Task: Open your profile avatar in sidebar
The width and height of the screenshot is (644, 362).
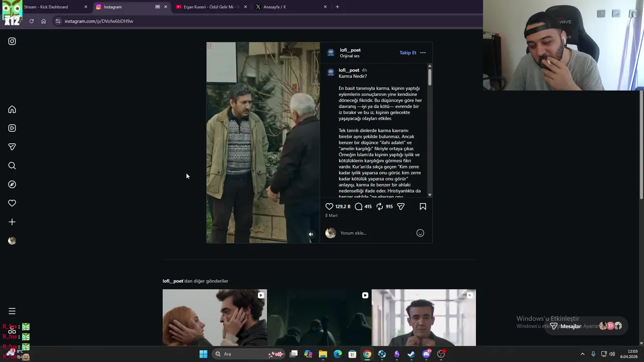Action: 12,241
